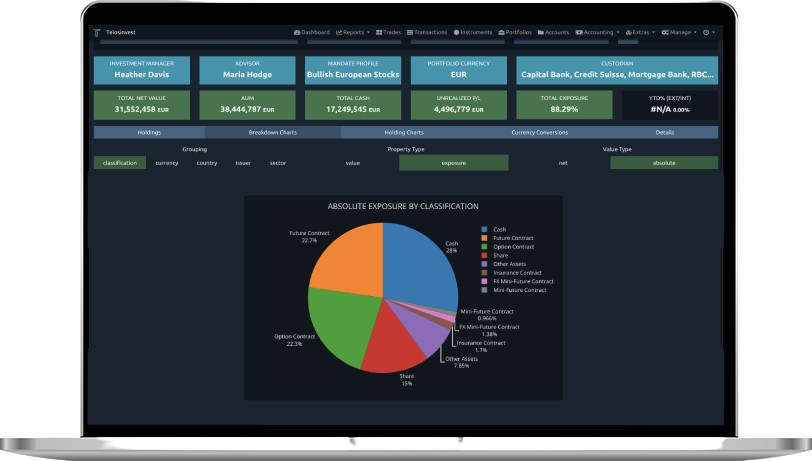Click the YTD% (EXT/INT) card
The width and height of the screenshot is (812, 461).
[670, 105]
